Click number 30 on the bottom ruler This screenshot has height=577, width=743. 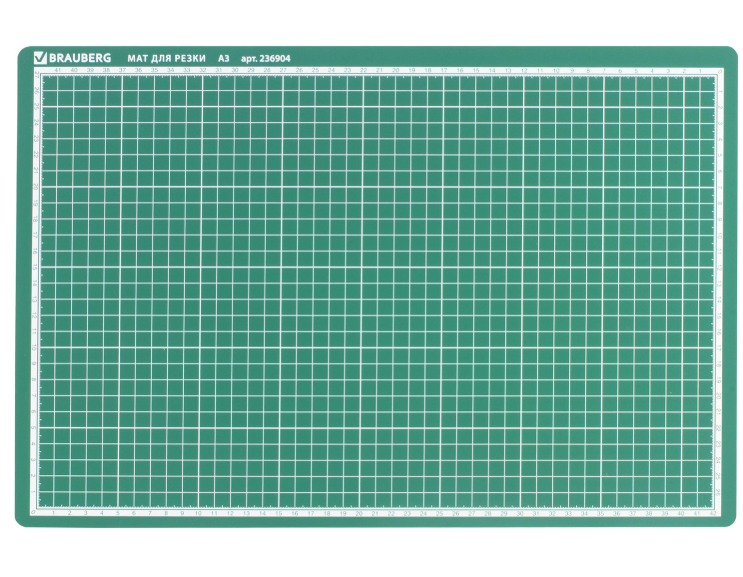tap(520, 513)
